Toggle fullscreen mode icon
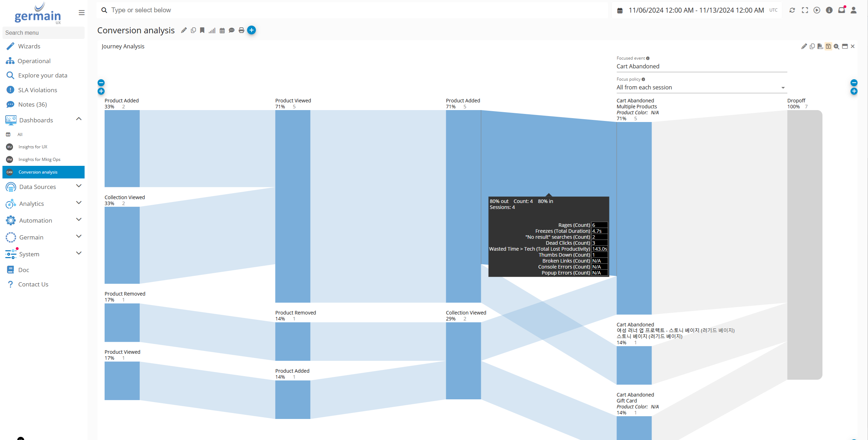 805,10
